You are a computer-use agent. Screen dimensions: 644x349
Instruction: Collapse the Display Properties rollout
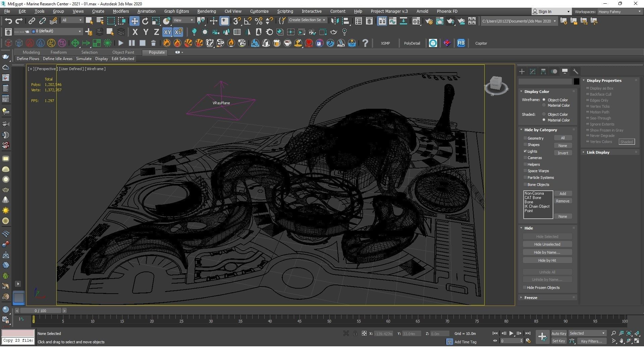pyautogui.click(x=604, y=81)
